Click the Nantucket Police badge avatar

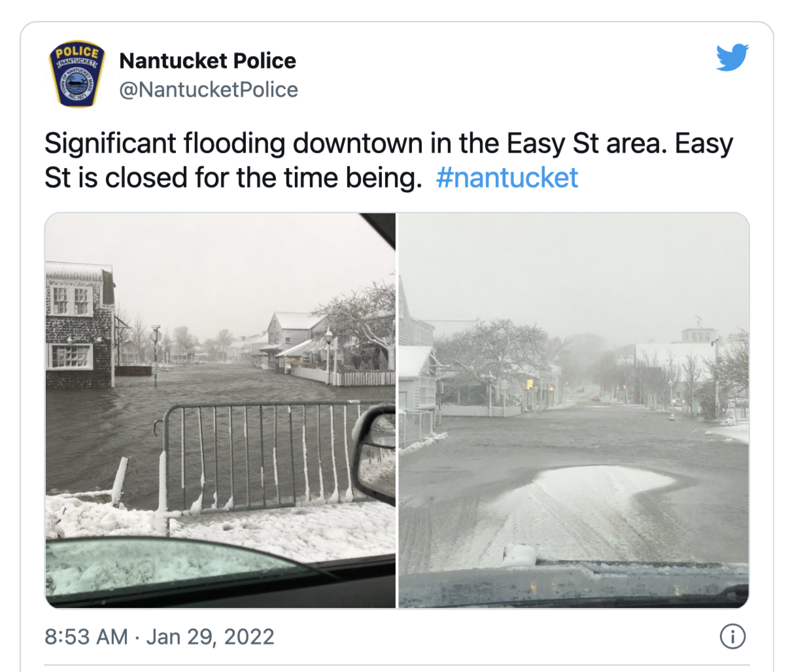coord(77,75)
